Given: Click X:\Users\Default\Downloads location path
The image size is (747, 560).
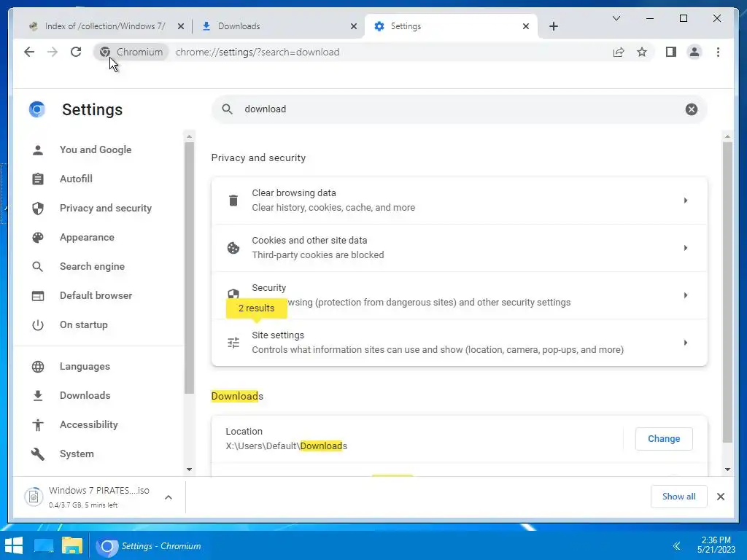Looking at the screenshot, I should pyautogui.click(x=286, y=446).
